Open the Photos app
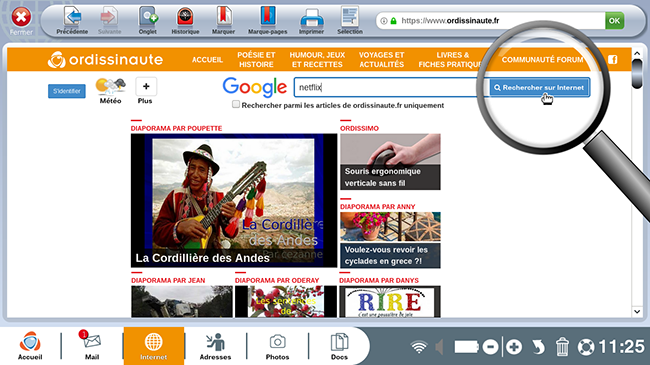This screenshot has height=365, width=650. point(277,346)
